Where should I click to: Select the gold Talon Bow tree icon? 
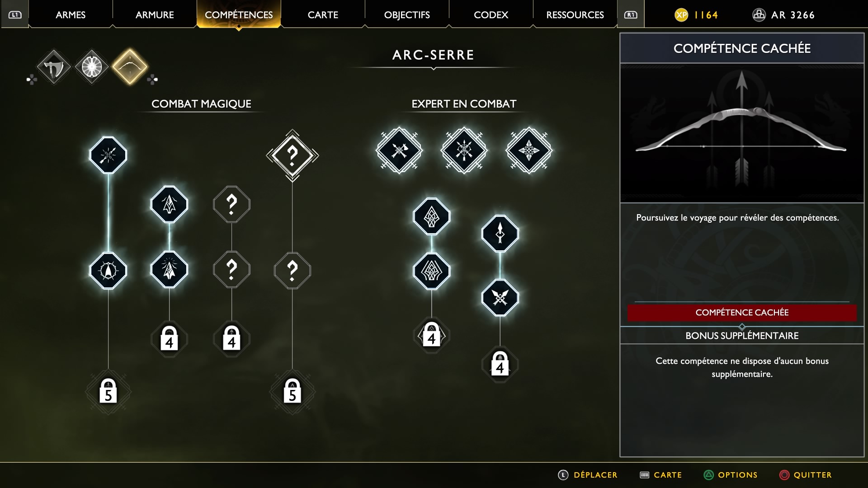point(130,67)
